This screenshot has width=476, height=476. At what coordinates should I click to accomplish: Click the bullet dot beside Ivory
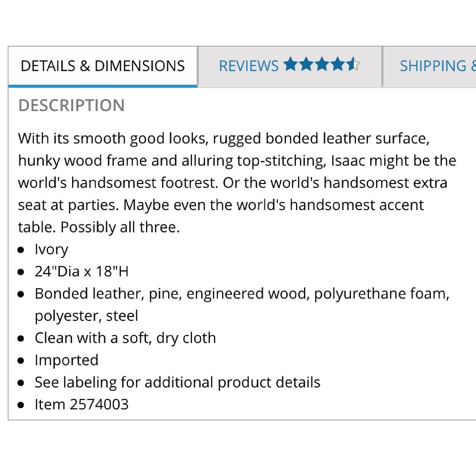pos(21,250)
